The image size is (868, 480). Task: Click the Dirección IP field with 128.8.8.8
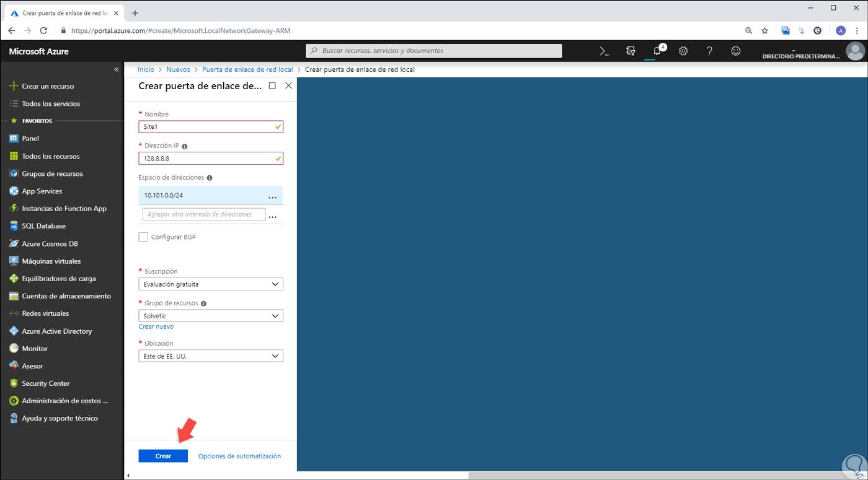coord(211,159)
